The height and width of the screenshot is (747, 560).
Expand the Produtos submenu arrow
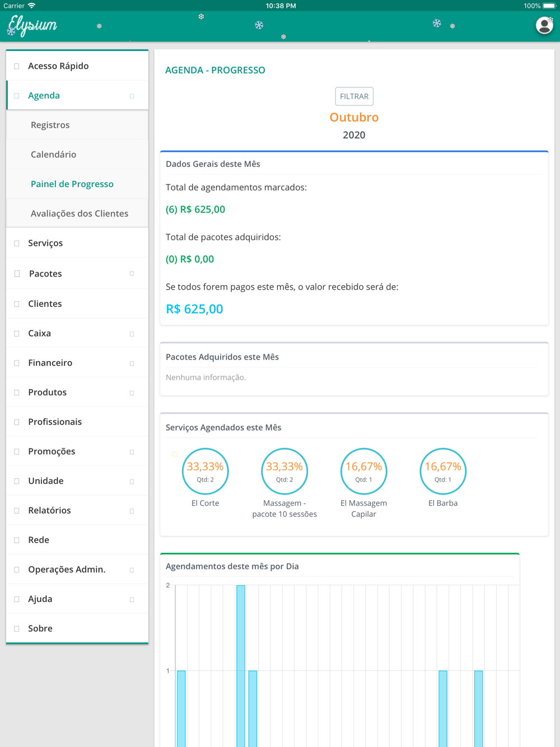132,393
